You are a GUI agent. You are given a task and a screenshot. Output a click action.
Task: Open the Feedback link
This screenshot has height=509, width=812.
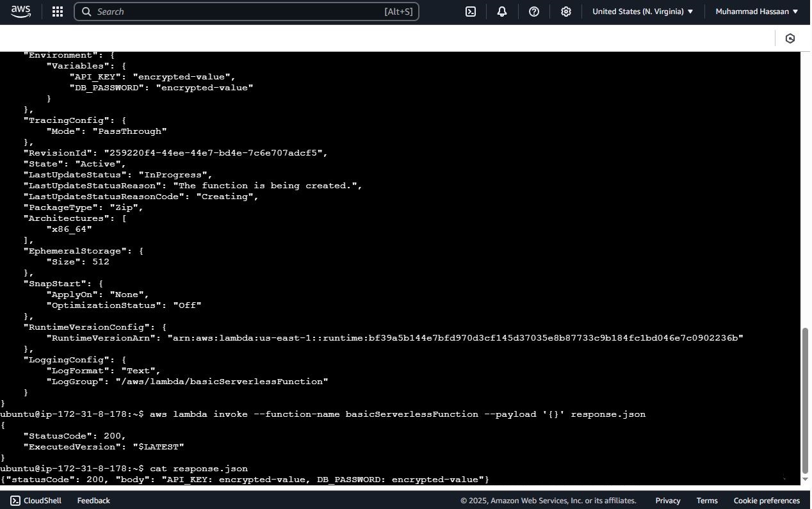93,501
